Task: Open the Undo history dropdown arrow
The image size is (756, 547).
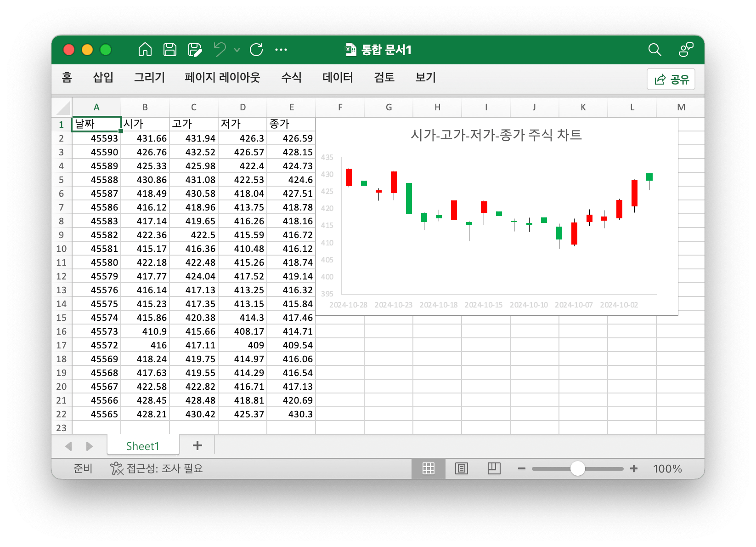Action: tap(237, 50)
